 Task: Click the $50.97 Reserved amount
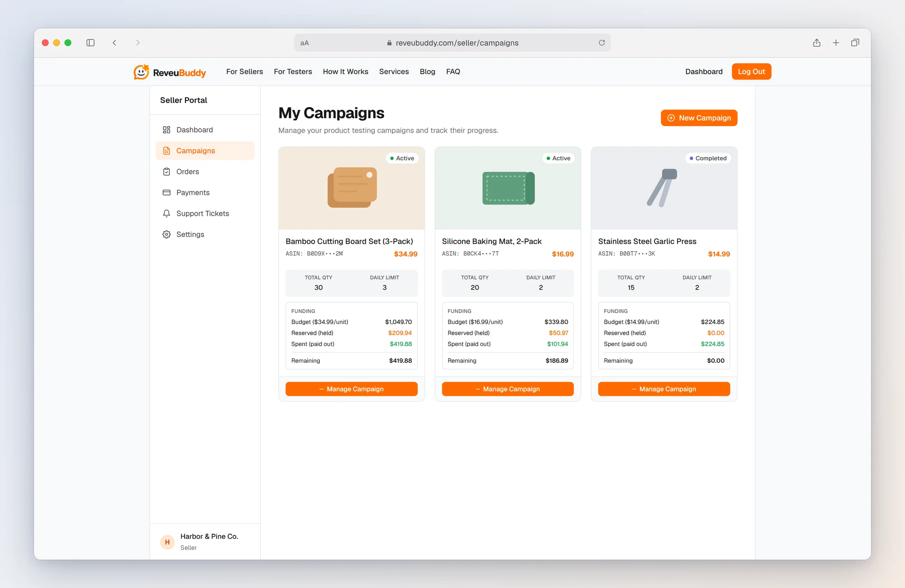click(x=558, y=333)
